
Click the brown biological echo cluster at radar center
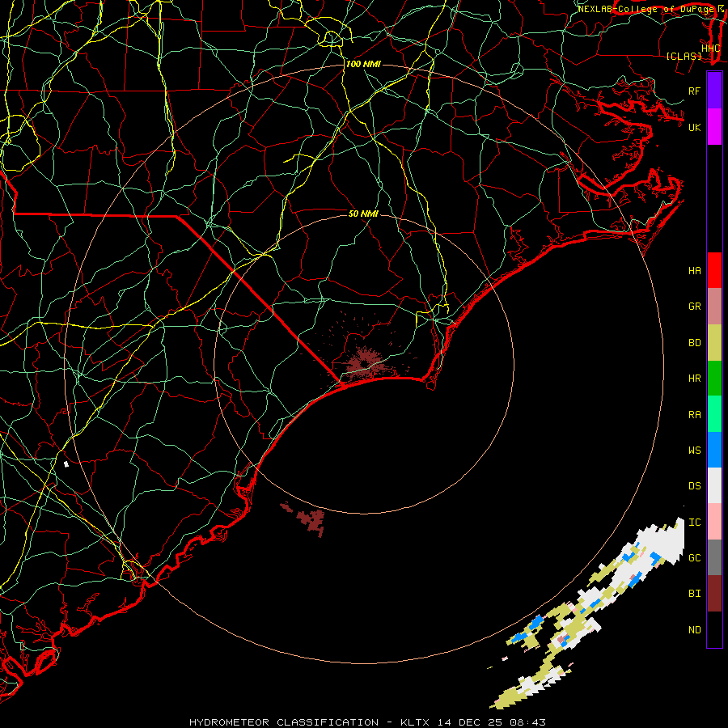click(365, 362)
